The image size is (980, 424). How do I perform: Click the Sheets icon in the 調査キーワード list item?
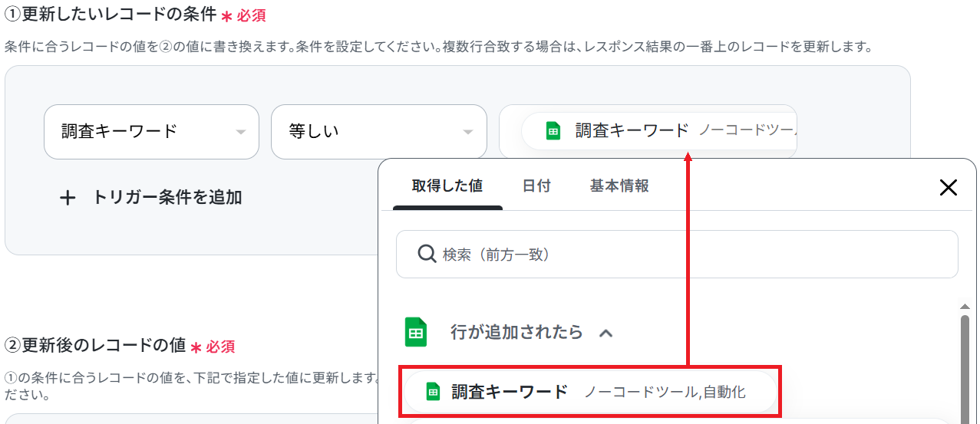click(x=433, y=392)
